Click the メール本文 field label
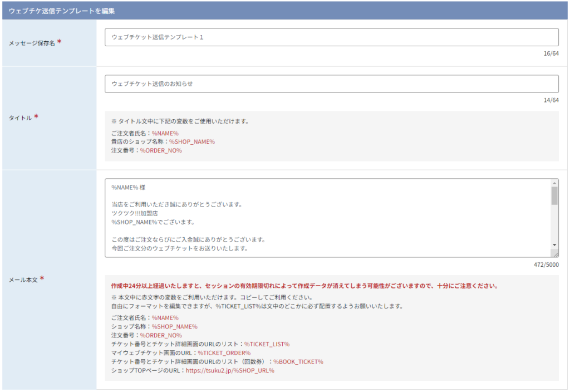 [23, 280]
